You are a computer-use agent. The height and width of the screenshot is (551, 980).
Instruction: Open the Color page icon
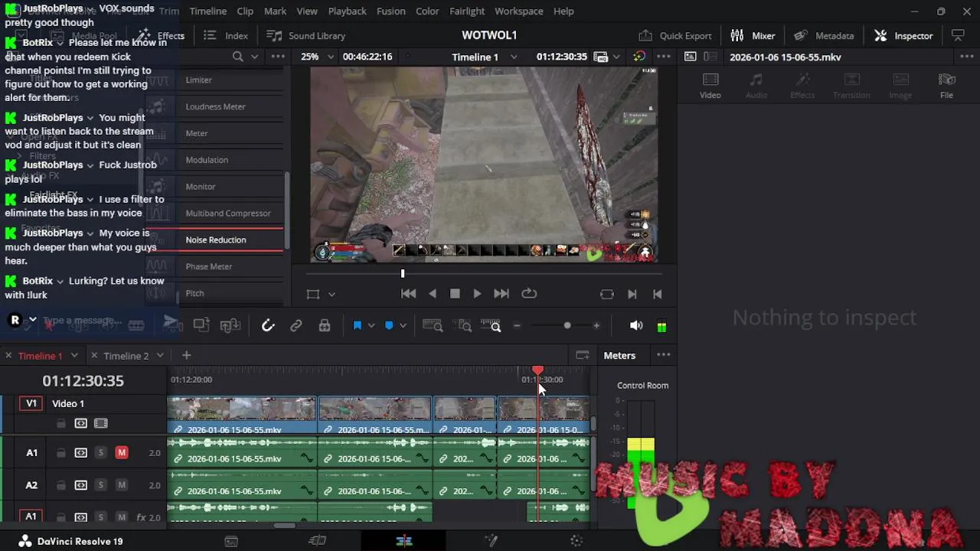click(577, 540)
